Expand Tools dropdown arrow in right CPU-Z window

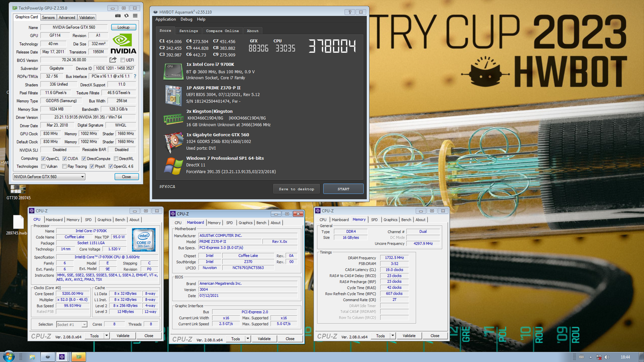(x=393, y=336)
